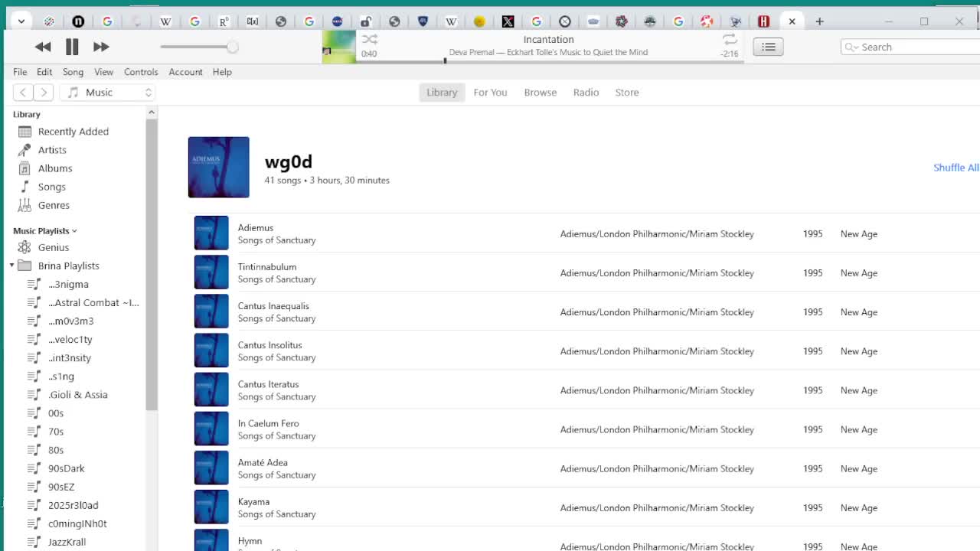980x551 pixels.
Task: Open Recently Added in sidebar
Action: [73, 132]
